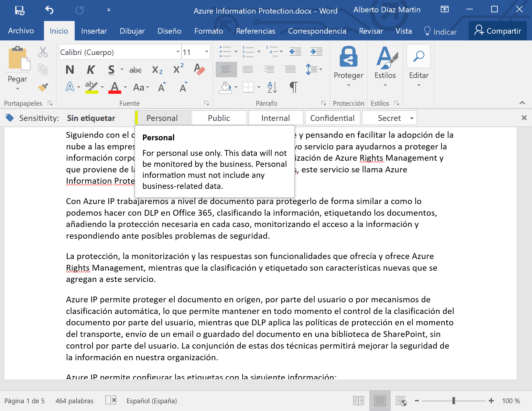Toggle subscript formatting
Image resolution: width=532 pixels, height=411 pixels.
(x=157, y=70)
